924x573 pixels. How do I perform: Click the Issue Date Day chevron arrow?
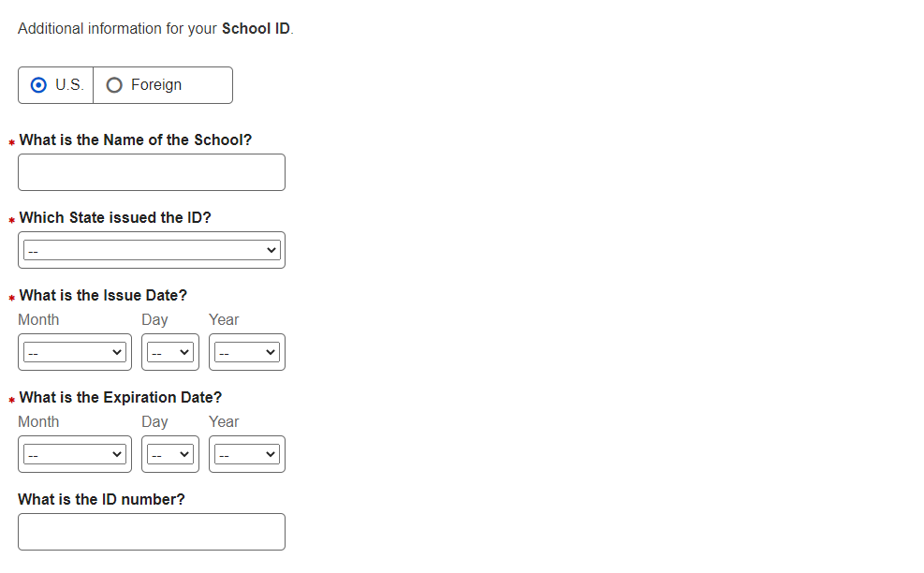coord(184,352)
